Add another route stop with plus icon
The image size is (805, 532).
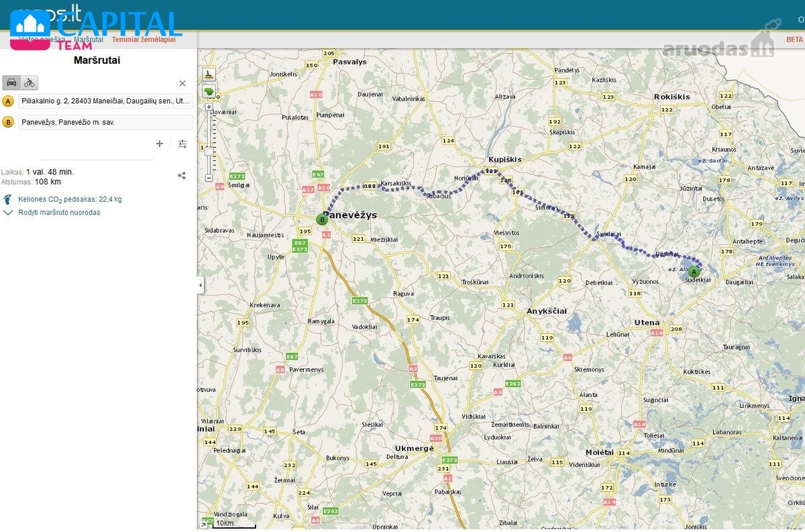160,144
